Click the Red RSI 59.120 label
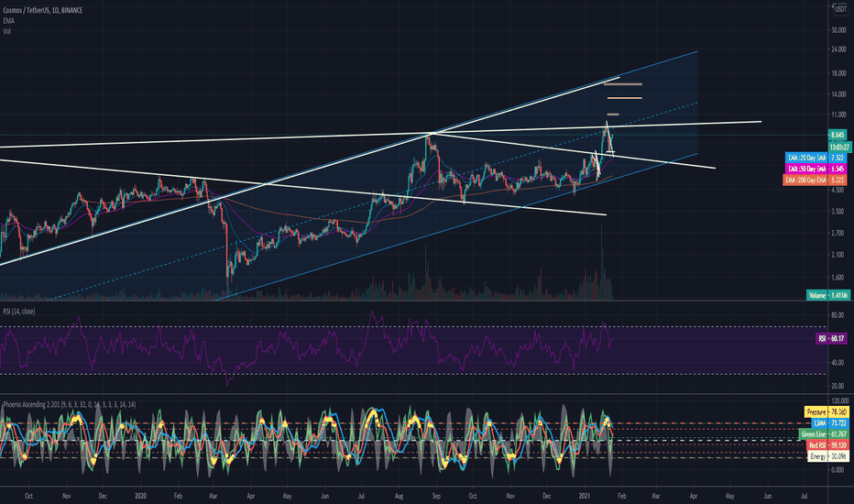The image size is (854, 504). coord(827,445)
